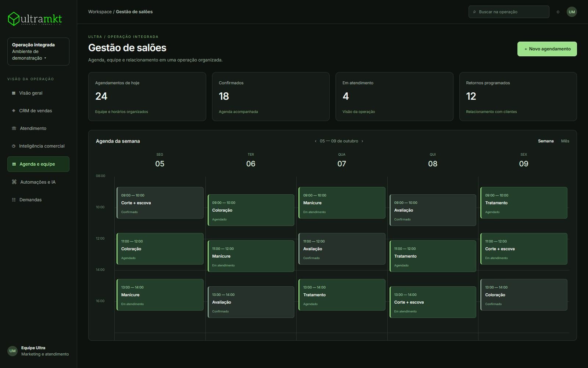
Task: Open the Em atendimento stat card
Action: pos(394,97)
